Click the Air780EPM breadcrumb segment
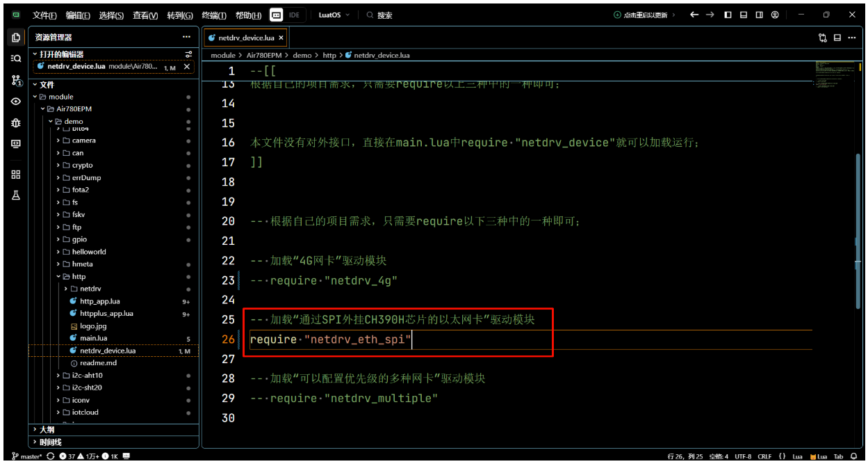The width and height of the screenshot is (868, 464). click(x=263, y=55)
